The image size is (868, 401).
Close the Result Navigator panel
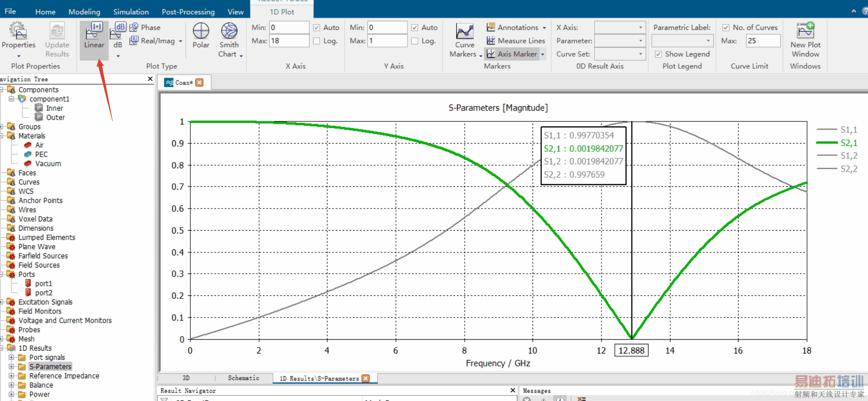(513, 390)
